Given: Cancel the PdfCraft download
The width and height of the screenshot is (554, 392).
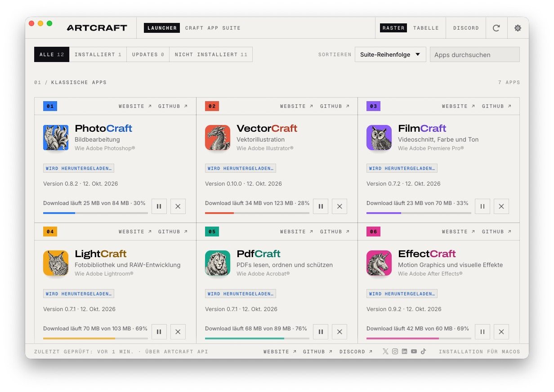Looking at the screenshot, I should (x=340, y=332).
